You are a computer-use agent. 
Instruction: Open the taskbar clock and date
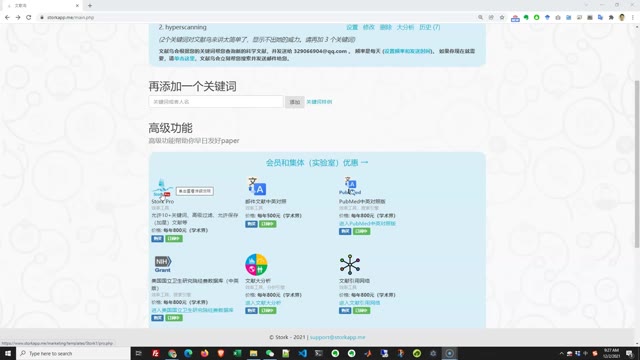click(611, 353)
